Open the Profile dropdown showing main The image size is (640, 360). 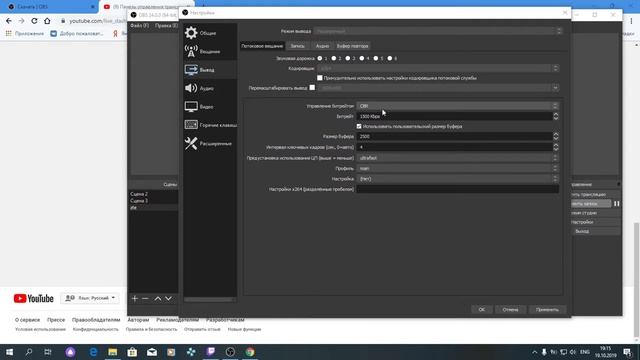tap(458, 168)
